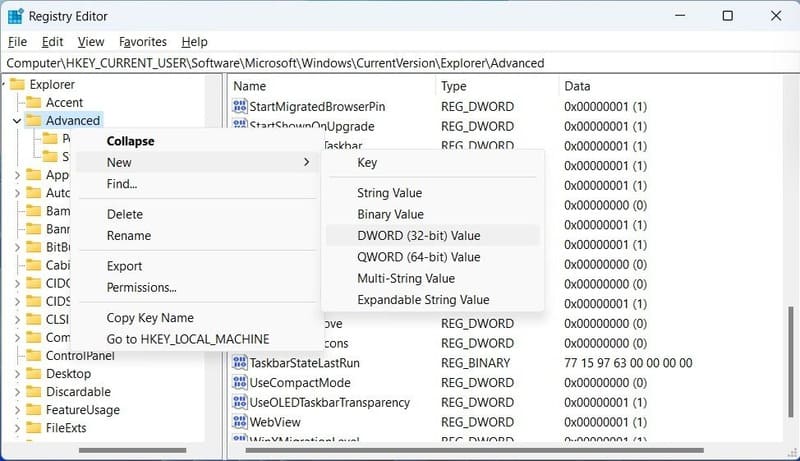
Task: Click the FeatureUsage folder icon
Action: [x=34, y=410]
